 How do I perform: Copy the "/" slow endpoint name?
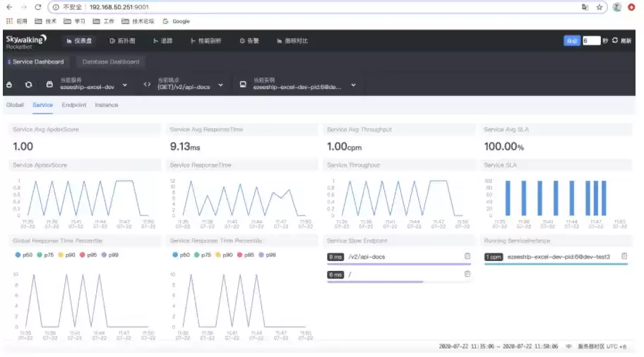click(x=467, y=274)
